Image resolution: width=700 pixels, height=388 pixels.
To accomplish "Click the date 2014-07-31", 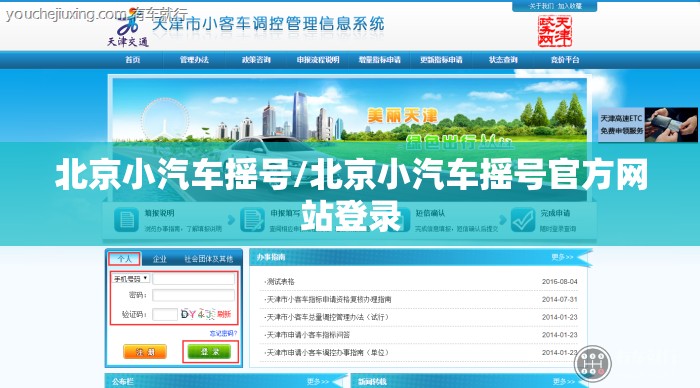I will 559,300.
